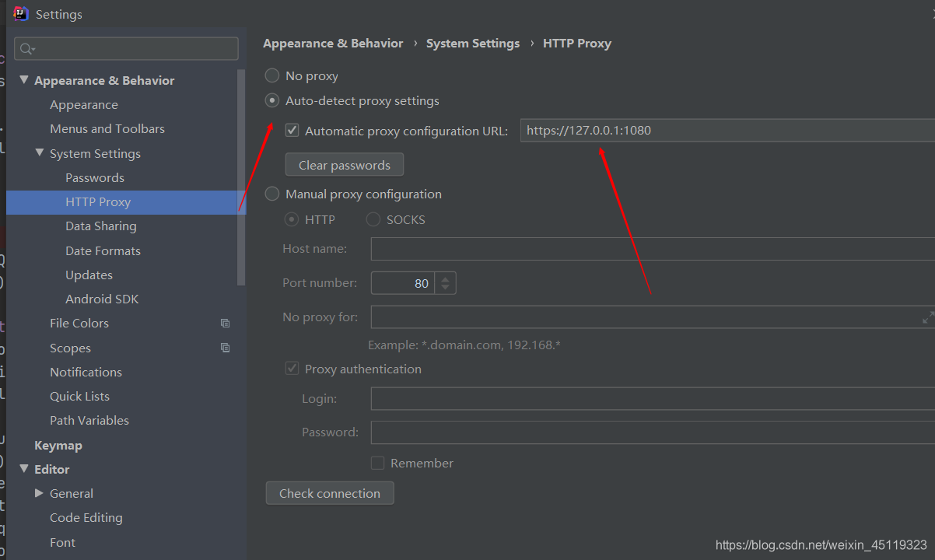Click the IntelliJ logo in the title bar
The width and height of the screenshot is (935, 560).
21,14
